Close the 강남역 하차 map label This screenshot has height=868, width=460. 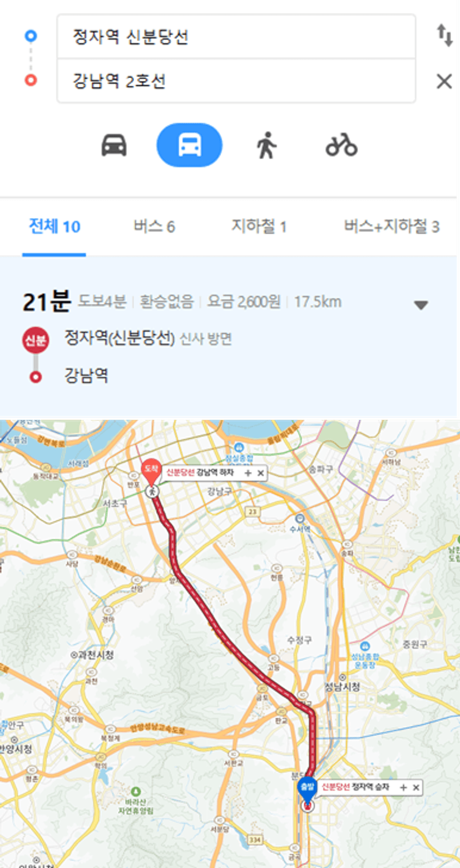point(260,473)
